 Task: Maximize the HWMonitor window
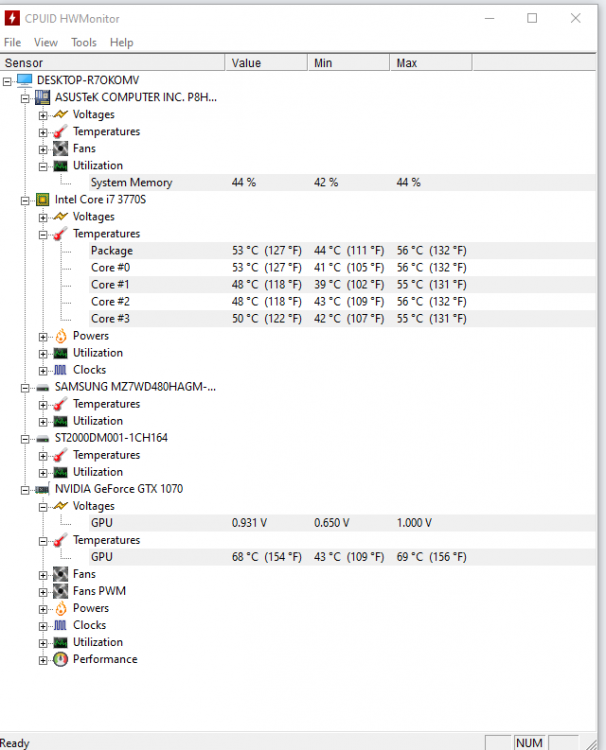[x=532, y=18]
